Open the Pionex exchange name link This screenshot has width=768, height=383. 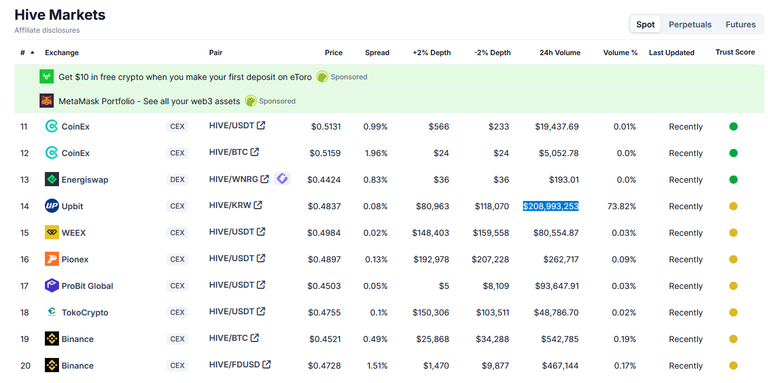75,260
